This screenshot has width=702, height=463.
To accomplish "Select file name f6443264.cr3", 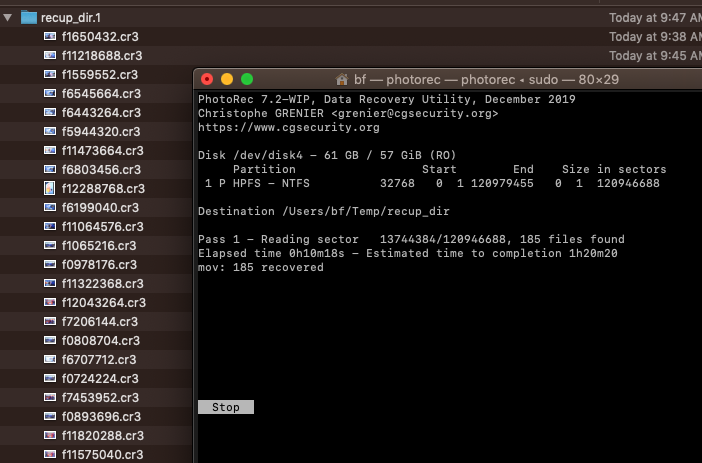I will pos(101,113).
